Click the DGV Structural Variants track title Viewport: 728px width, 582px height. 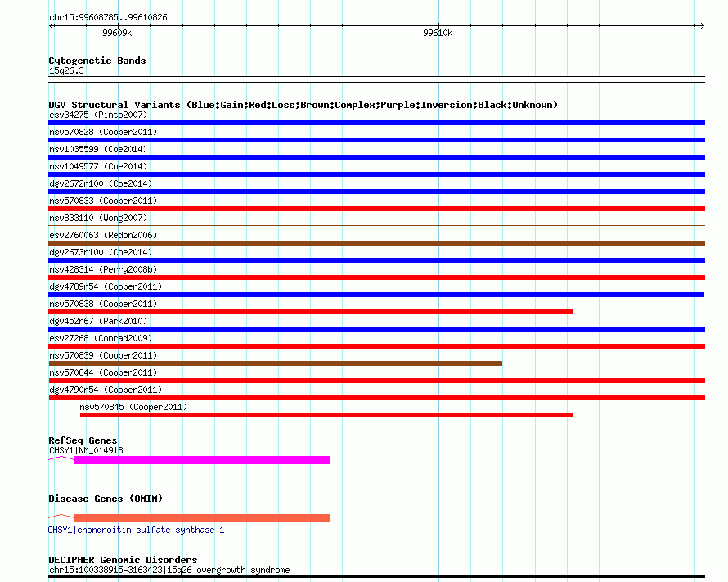[x=303, y=105]
